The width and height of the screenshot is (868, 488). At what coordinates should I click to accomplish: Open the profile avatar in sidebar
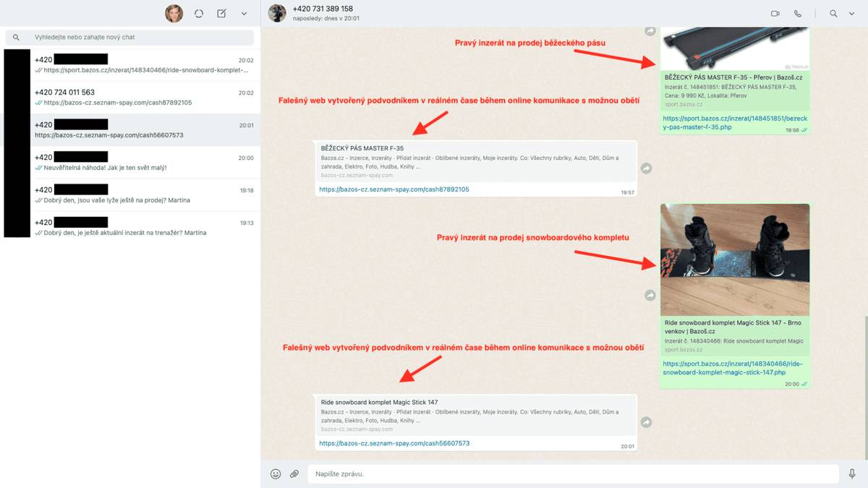coord(174,13)
